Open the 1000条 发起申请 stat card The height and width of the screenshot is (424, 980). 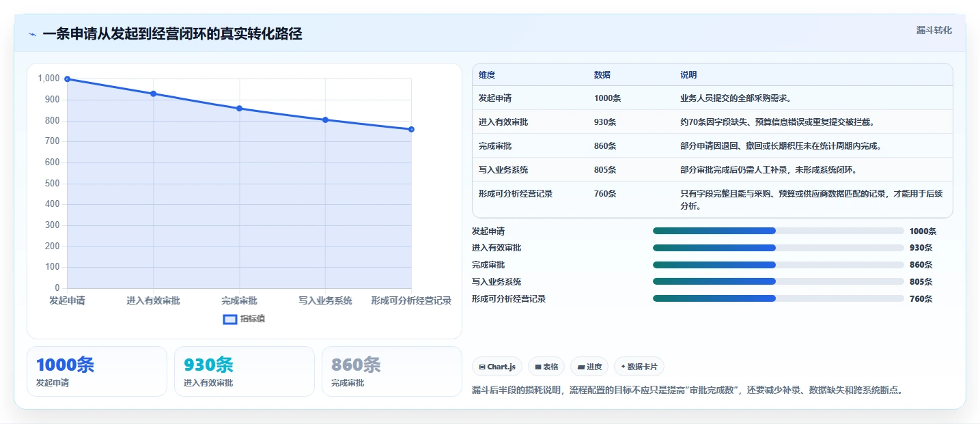click(x=97, y=371)
